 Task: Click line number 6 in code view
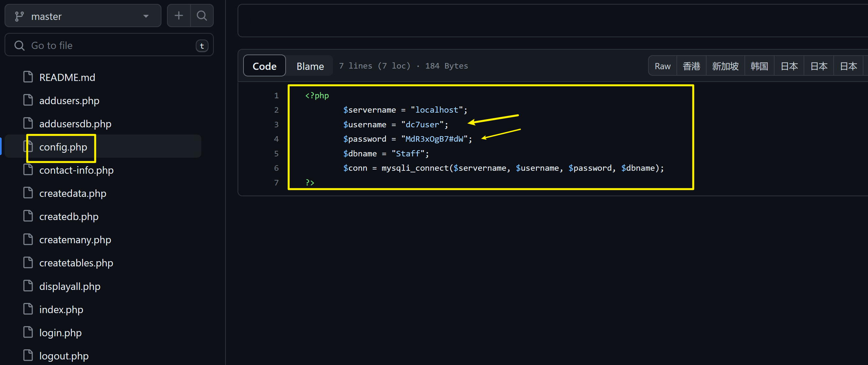276,168
